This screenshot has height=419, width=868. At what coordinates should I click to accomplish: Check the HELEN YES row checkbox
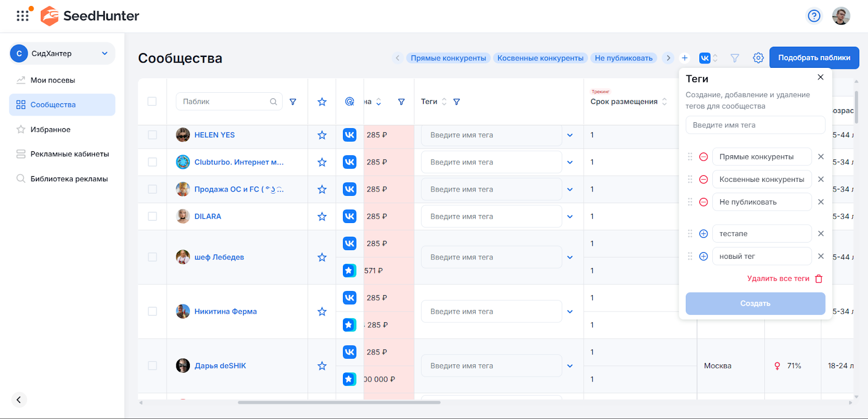tap(152, 135)
